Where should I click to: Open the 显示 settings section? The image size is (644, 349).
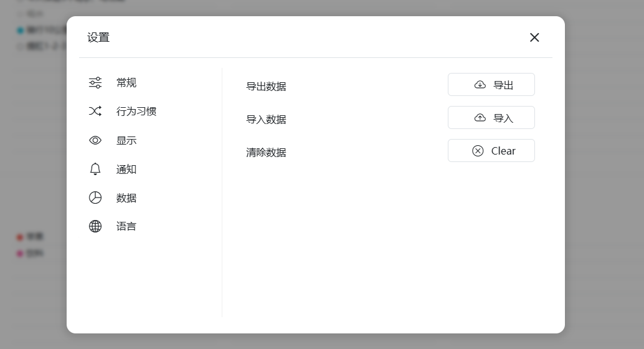(126, 140)
